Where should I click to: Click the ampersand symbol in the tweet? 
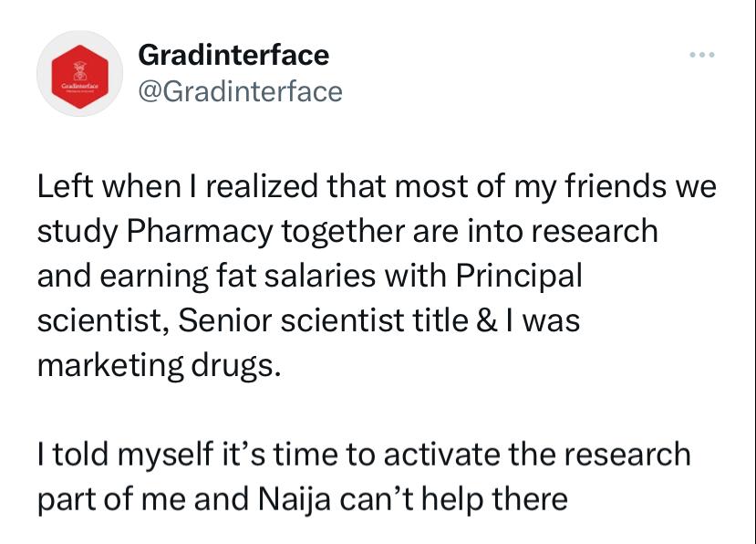click(x=487, y=321)
